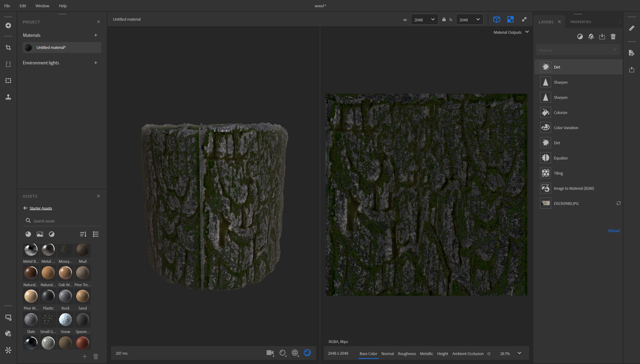The width and height of the screenshot is (640, 364).
Task: Click the Reload link
Action: coord(613,231)
